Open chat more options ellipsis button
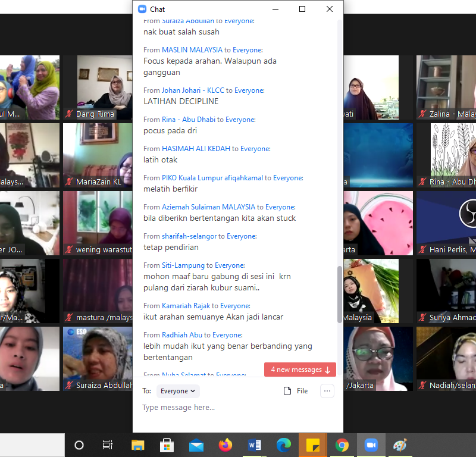Viewport: 476px width, 457px height. 327,391
